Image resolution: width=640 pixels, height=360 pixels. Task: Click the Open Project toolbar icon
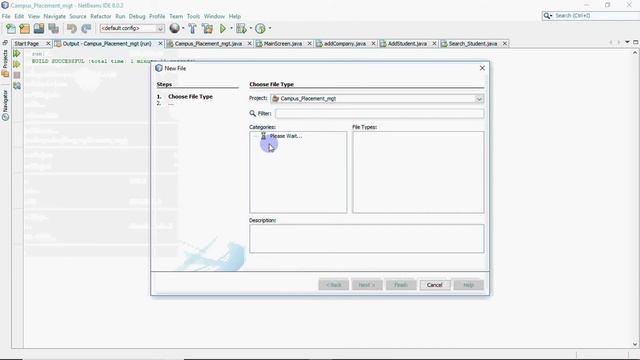coord(39,28)
